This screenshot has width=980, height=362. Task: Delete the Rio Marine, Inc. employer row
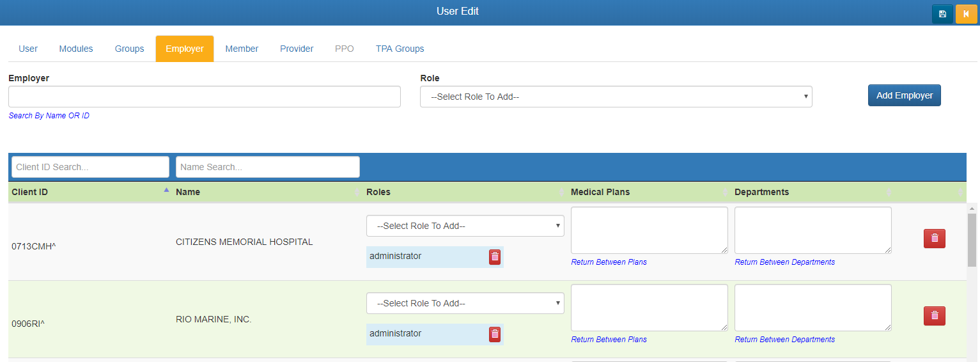(x=934, y=316)
